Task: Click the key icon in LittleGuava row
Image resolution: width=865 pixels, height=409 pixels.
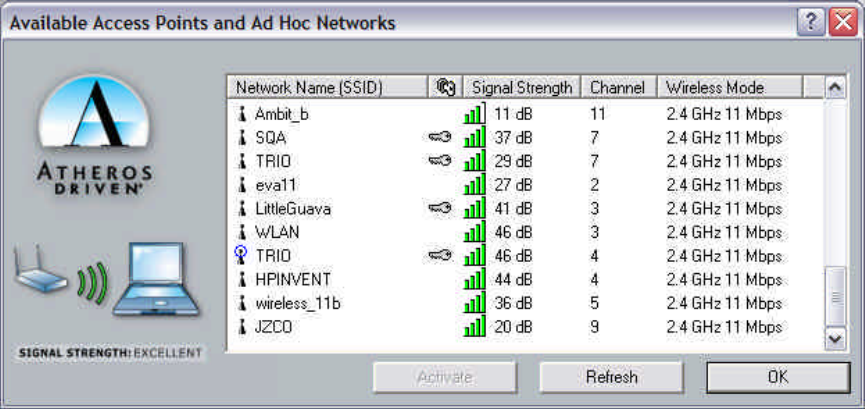Action: (440, 208)
